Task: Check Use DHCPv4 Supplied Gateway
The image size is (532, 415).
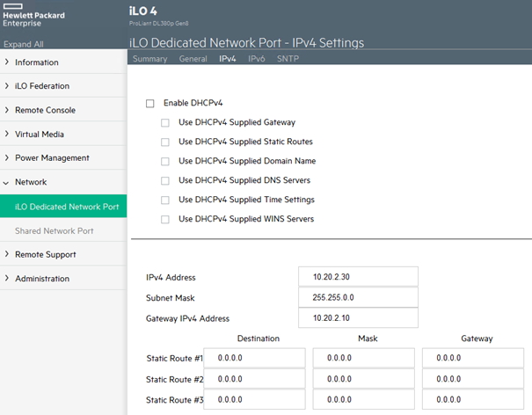Action: point(165,122)
